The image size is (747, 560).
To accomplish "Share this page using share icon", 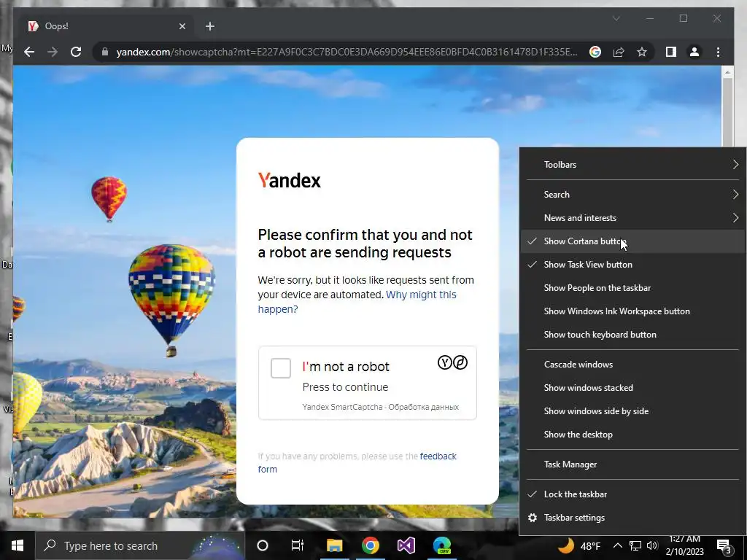I will 619,52.
